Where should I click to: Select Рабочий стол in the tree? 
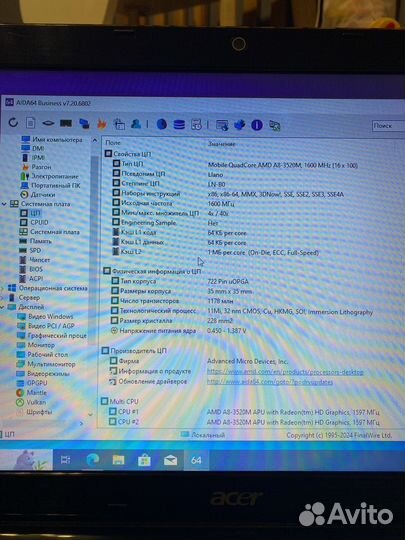coord(48,354)
